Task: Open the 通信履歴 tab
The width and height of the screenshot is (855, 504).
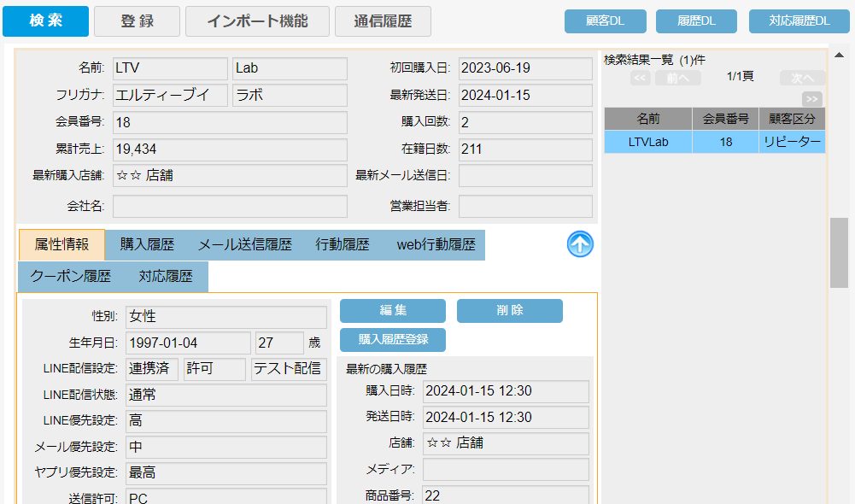Action: coord(383,21)
